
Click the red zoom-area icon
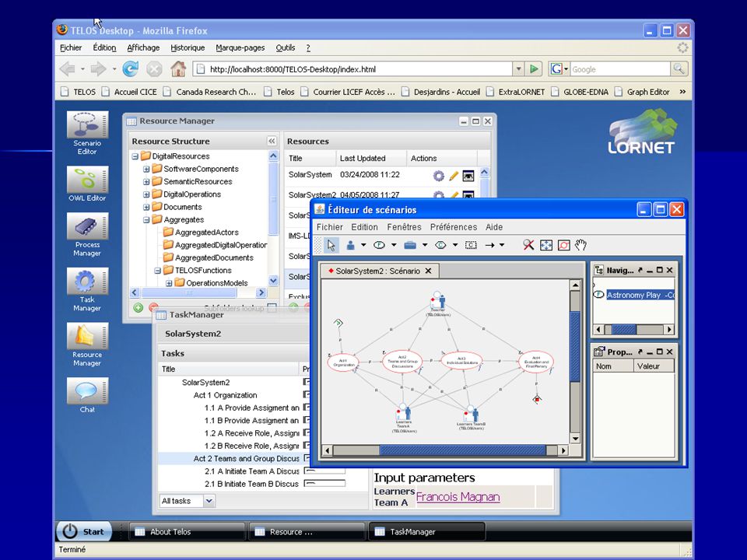click(563, 245)
